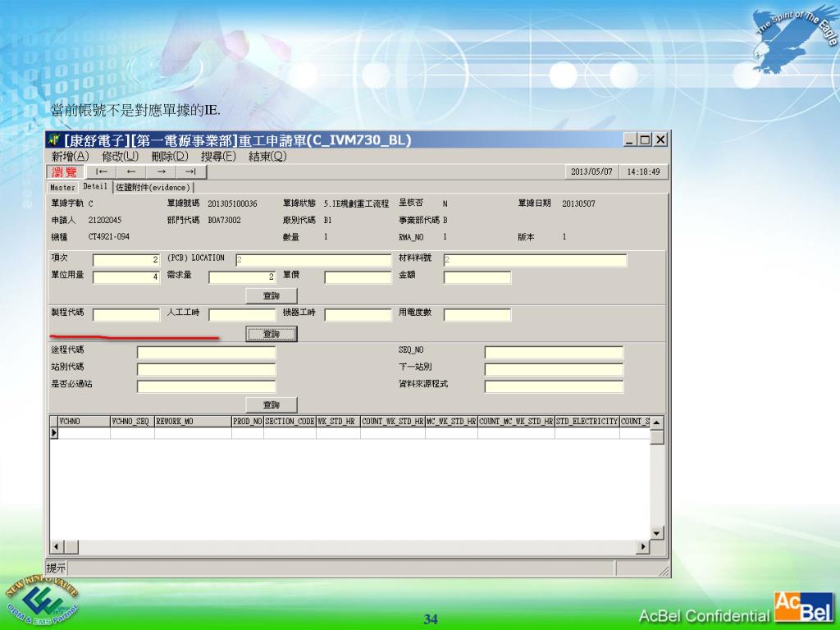Focus the 項次 input field

pyautogui.click(x=126, y=260)
